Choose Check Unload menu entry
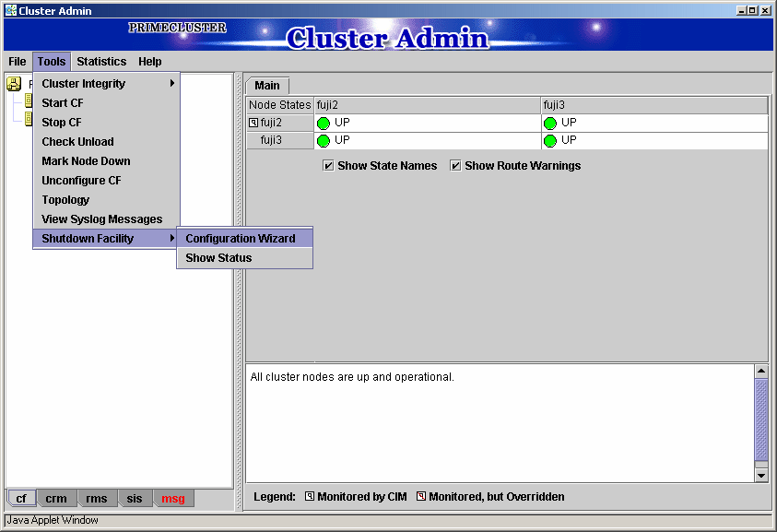This screenshot has height=532, width=777. [107, 141]
